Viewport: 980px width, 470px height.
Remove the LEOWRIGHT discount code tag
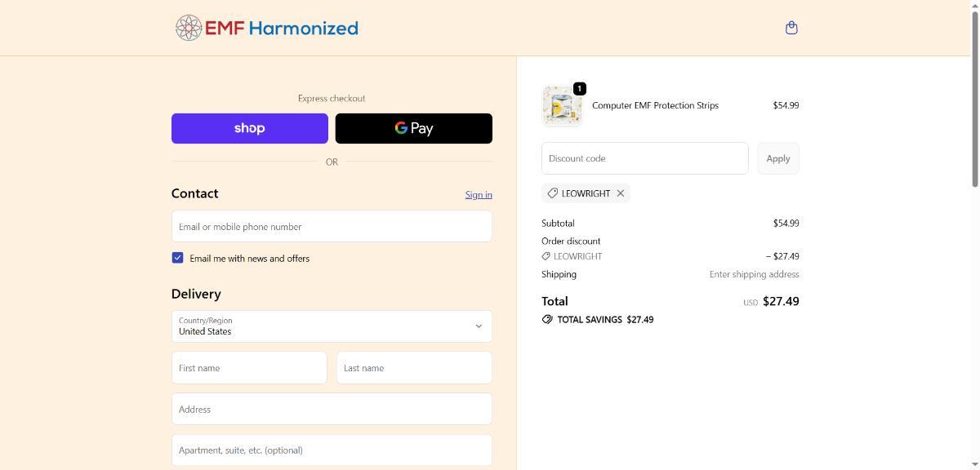click(621, 193)
